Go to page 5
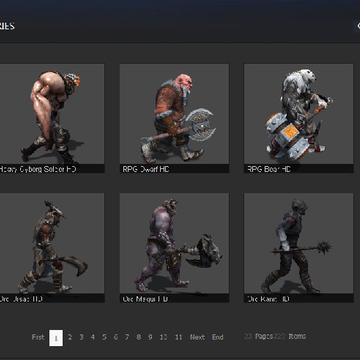 tap(104, 337)
